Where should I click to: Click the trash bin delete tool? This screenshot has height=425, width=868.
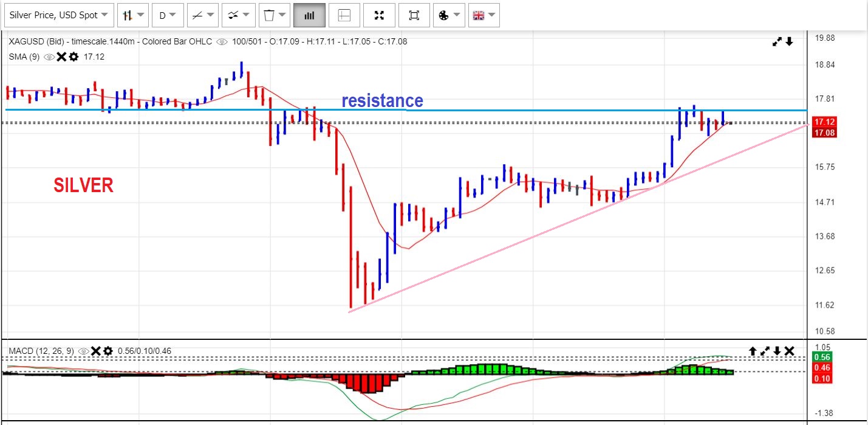pyautogui.click(x=274, y=15)
